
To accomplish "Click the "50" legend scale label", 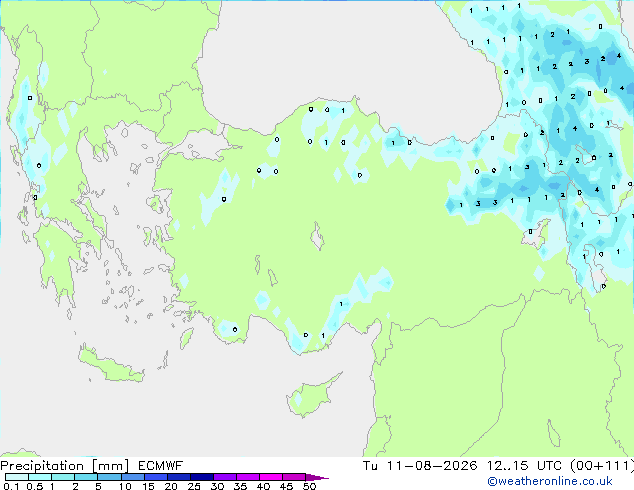I will [x=309, y=486].
